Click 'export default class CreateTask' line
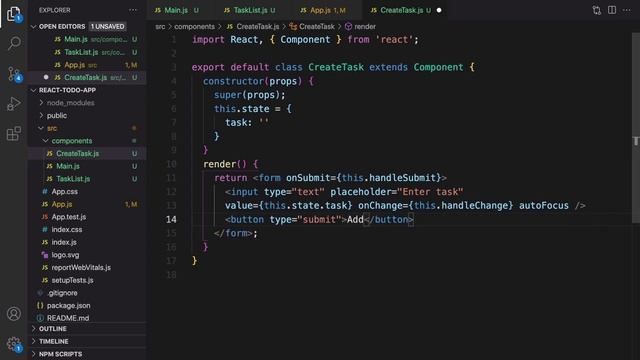Screen dimensions: 640x360 coord(333,67)
